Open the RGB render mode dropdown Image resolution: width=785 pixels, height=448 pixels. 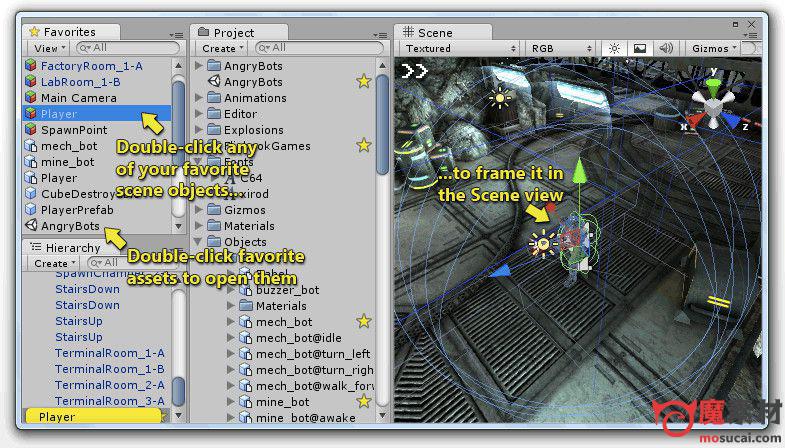562,49
